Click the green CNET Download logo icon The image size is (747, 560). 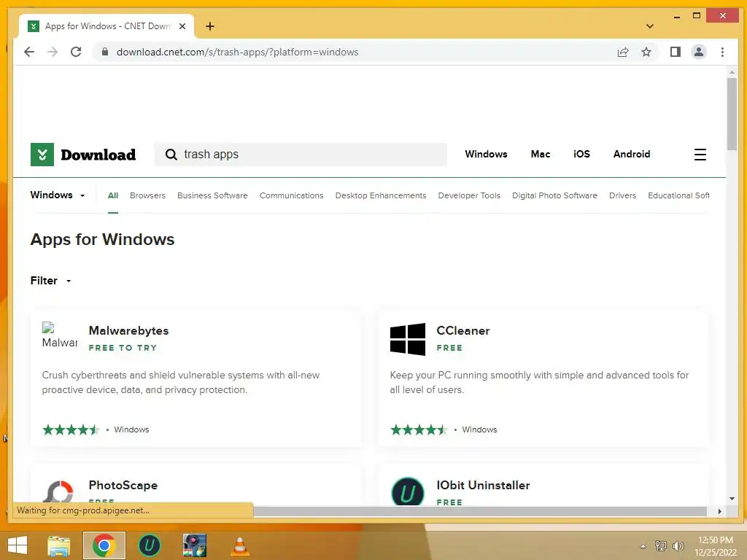tap(42, 155)
